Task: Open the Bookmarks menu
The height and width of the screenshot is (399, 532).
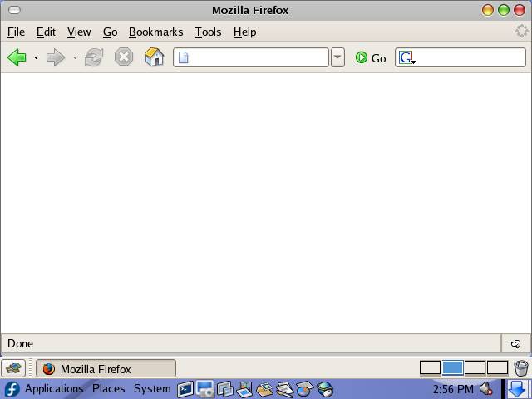Action: pyautogui.click(x=155, y=32)
